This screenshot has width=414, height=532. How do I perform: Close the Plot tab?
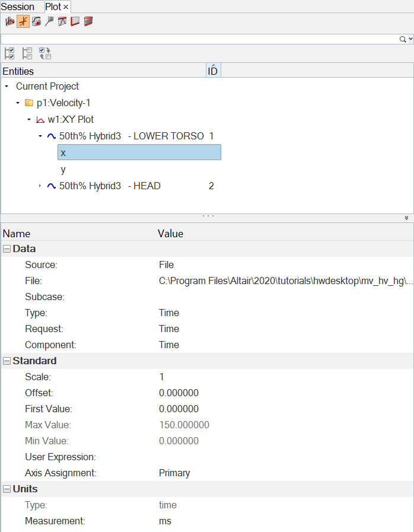click(66, 7)
